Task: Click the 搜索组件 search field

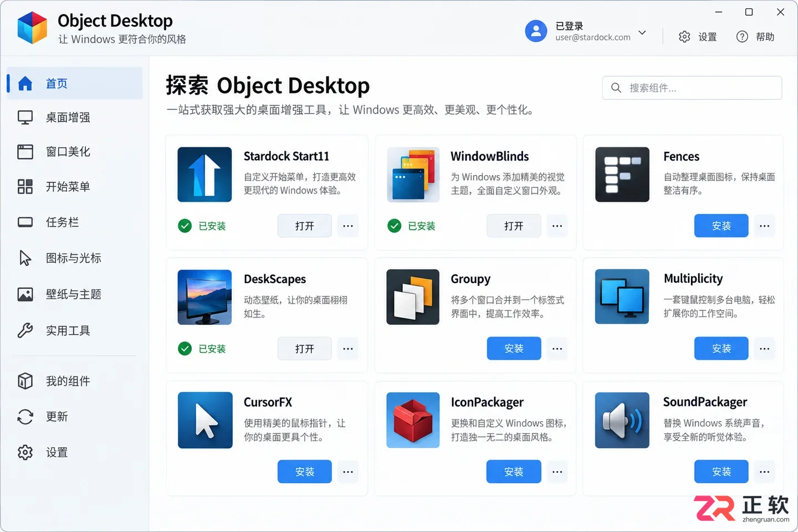Action: (x=692, y=88)
